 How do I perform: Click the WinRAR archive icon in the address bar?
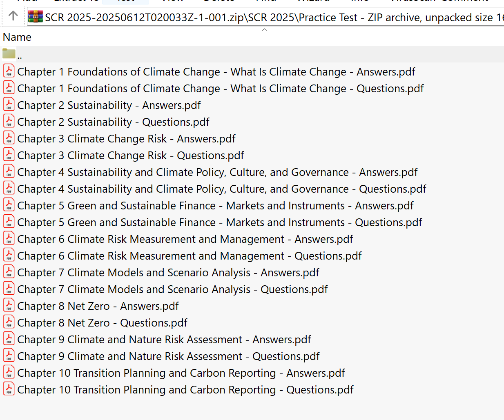(36, 17)
